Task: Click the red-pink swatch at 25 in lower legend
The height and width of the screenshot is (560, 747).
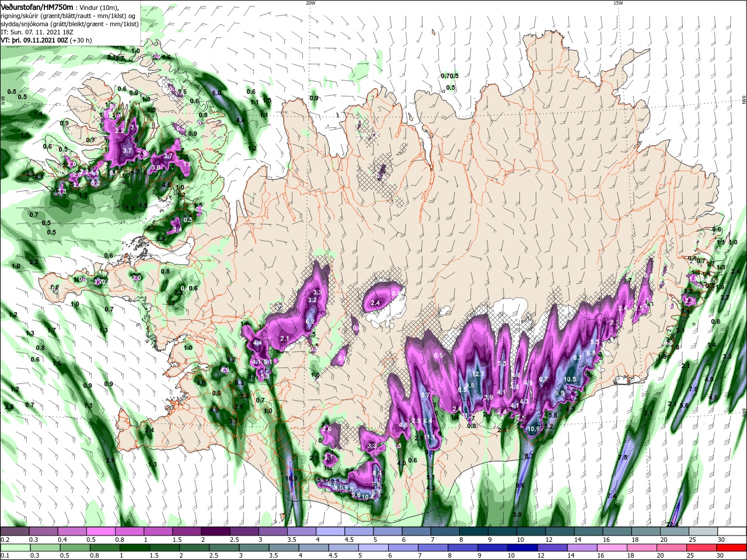Action: tap(702, 548)
